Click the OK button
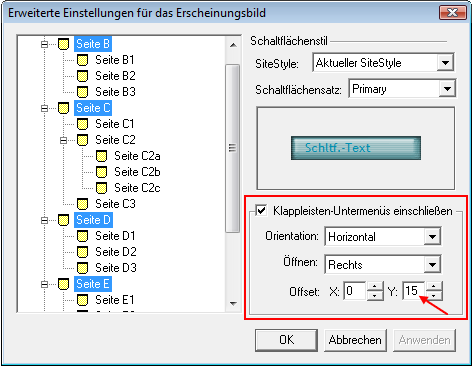 click(287, 340)
